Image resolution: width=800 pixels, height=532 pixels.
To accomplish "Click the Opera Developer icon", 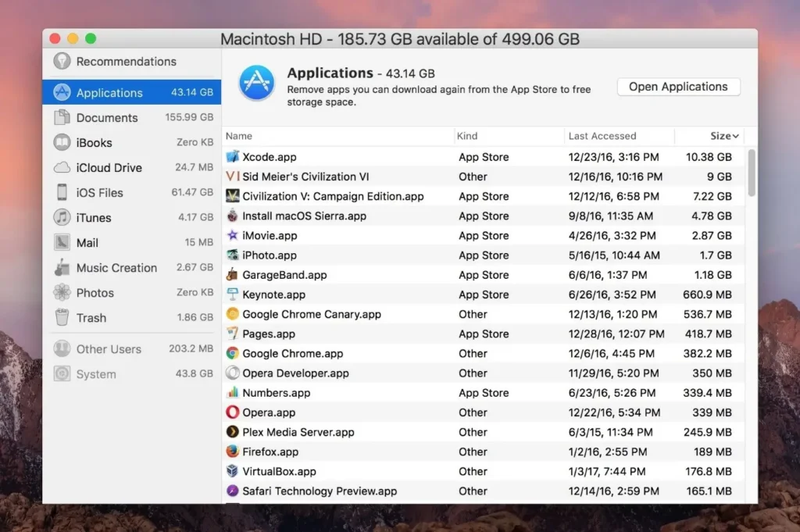I will (x=232, y=373).
